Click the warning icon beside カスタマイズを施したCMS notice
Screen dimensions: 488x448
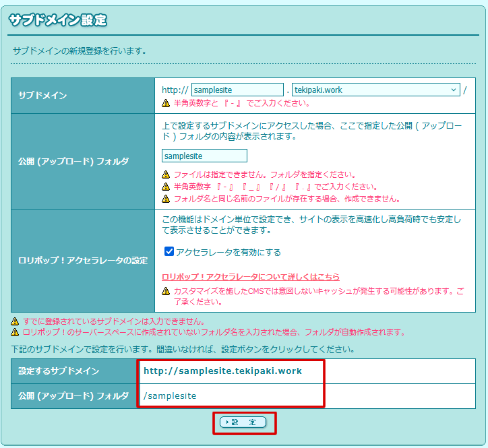[166, 291]
